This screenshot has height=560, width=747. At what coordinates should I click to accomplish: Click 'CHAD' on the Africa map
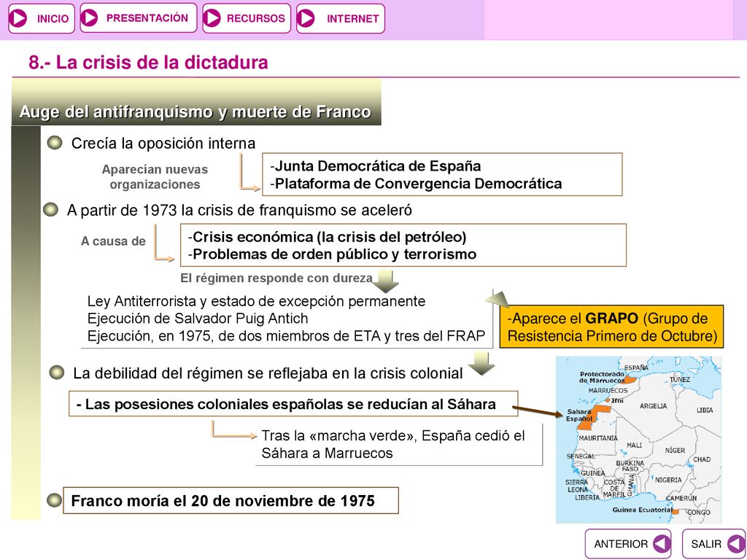[x=702, y=459]
